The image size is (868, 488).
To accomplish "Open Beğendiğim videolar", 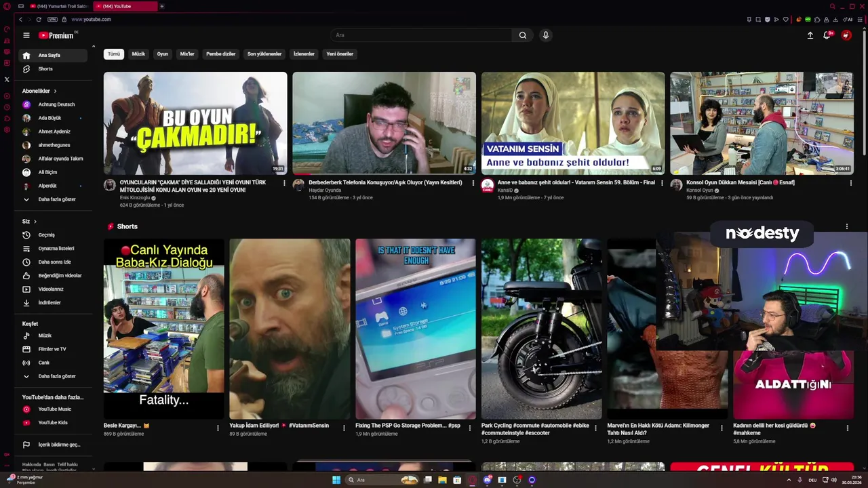I will click(53, 276).
